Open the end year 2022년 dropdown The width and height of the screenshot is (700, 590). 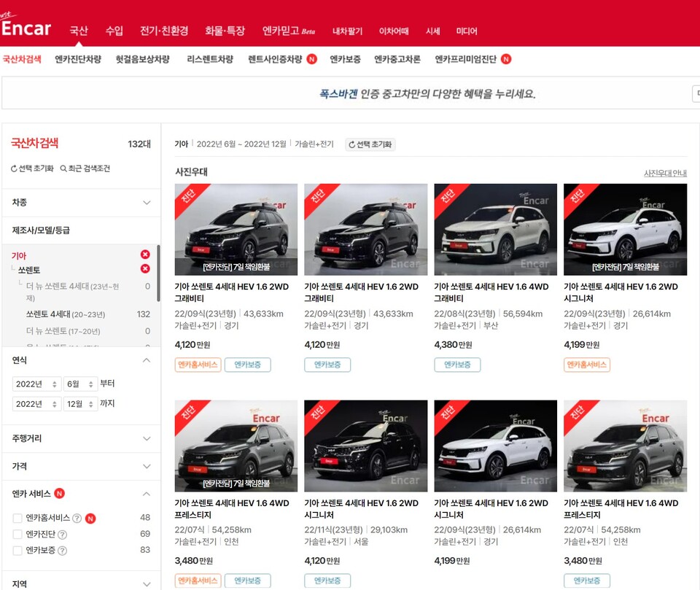coord(36,404)
